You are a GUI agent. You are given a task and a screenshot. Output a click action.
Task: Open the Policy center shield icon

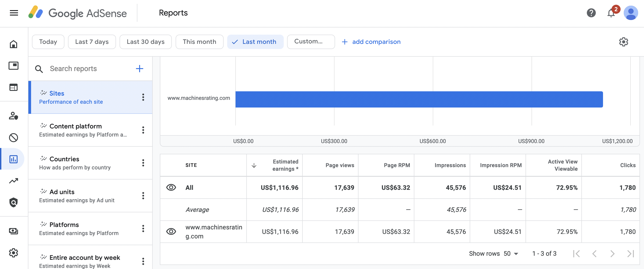pyautogui.click(x=14, y=202)
